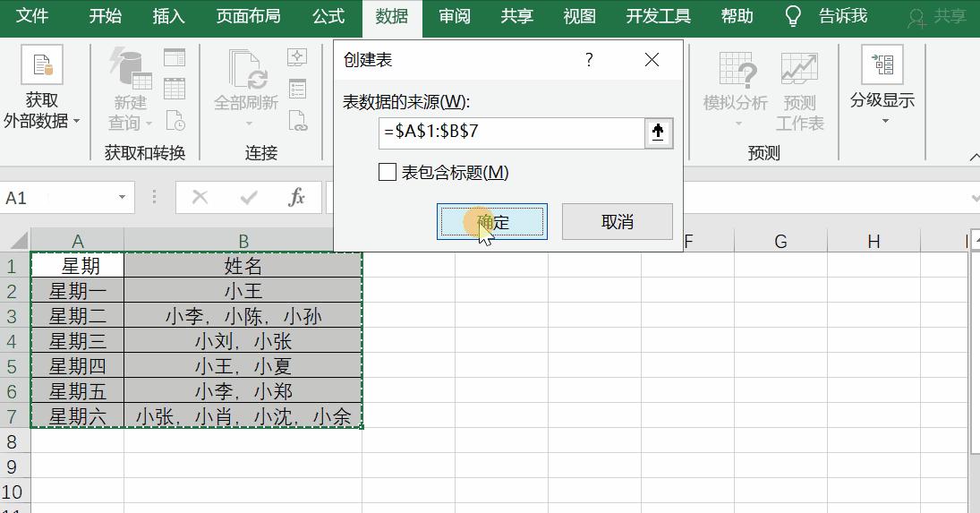Click the fx insert function icon

[296, 198]
